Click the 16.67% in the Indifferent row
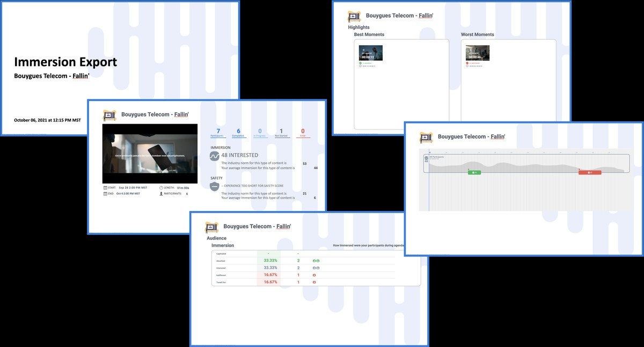This screenshot has width=644, height=347. tap(270, 275)
